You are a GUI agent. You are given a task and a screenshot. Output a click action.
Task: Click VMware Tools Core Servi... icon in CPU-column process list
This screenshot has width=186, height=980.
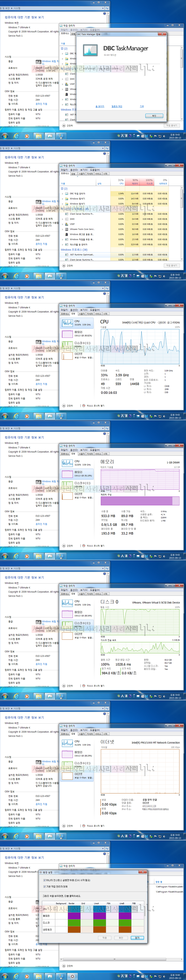(x=67, y=229)
